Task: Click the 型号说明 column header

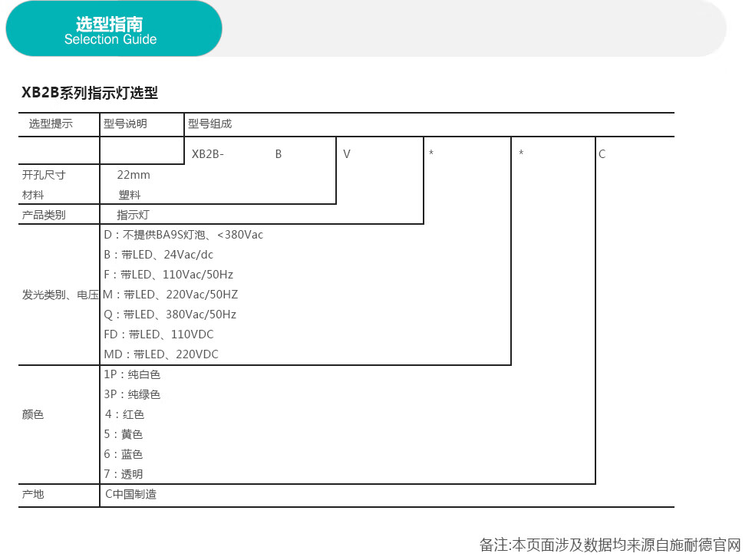Action: 125,124
